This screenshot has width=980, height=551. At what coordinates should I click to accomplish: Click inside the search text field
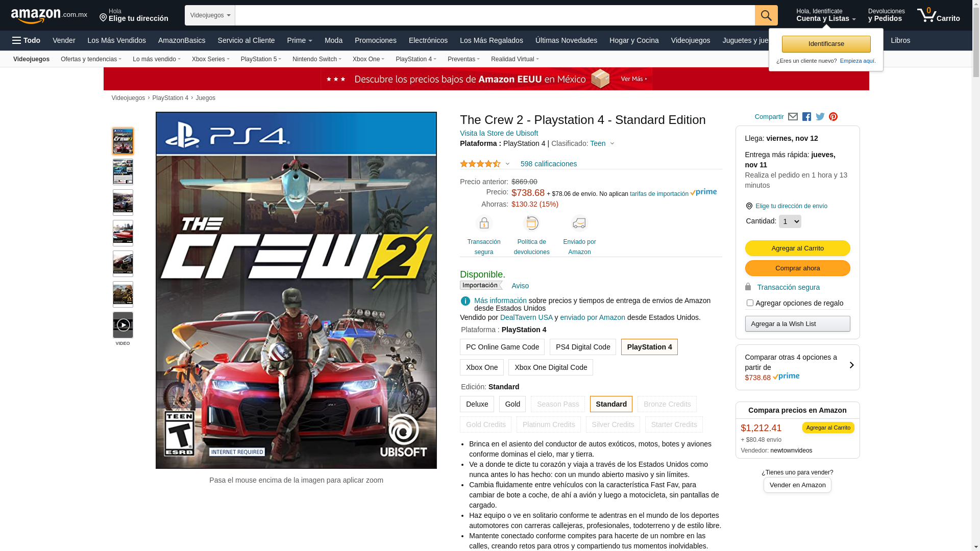tap(495, 15)
